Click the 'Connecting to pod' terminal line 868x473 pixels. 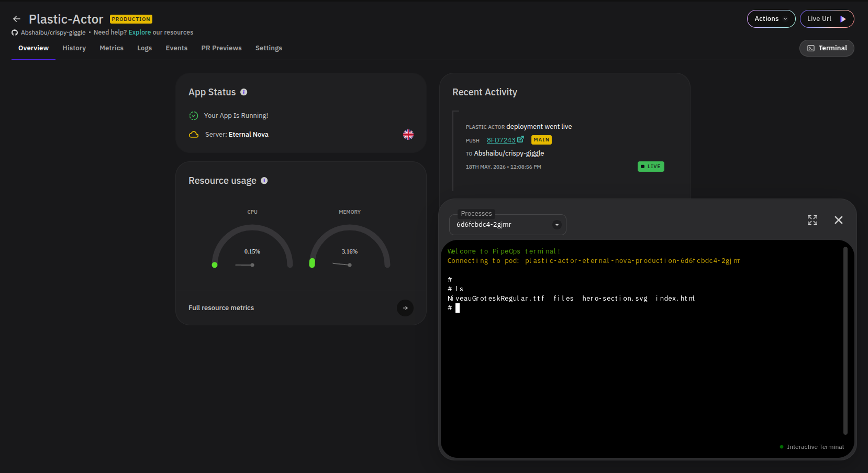coord(594,261)
